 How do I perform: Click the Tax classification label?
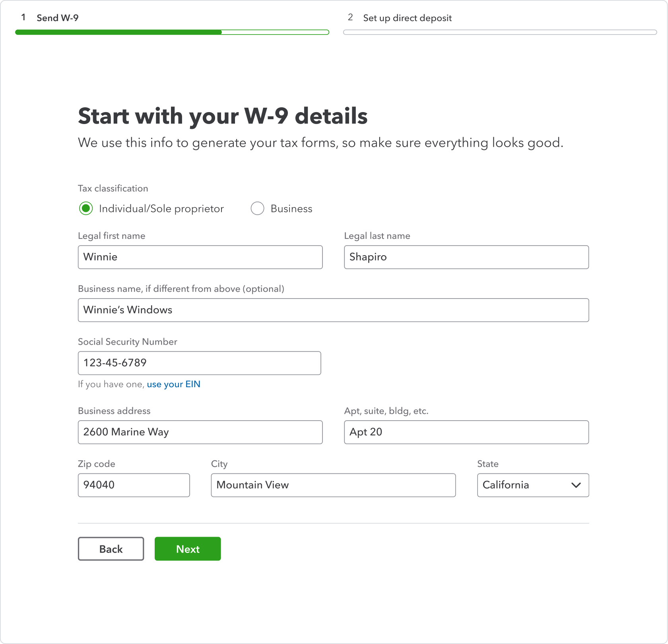pos(113,188)
